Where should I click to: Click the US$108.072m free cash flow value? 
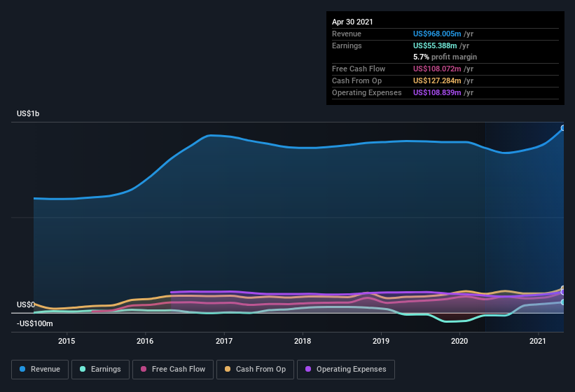(x=437, y=69)
